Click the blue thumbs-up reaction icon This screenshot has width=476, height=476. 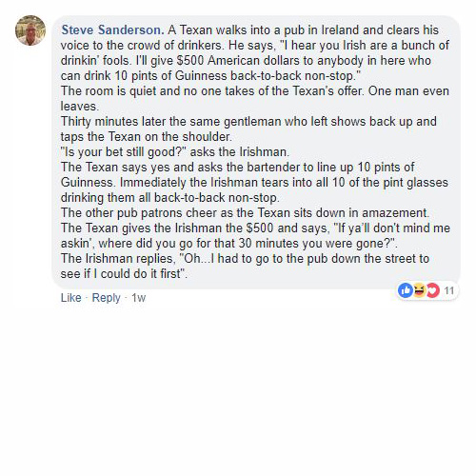[406, 290]
